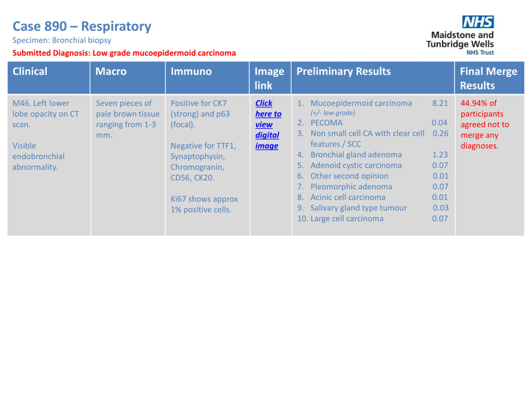The height and width of the screenshot is (399, 532).
Task: Select 'M46. Left lower lobe opacity' text
Action: pyautogui.click(x=46, y=114)
